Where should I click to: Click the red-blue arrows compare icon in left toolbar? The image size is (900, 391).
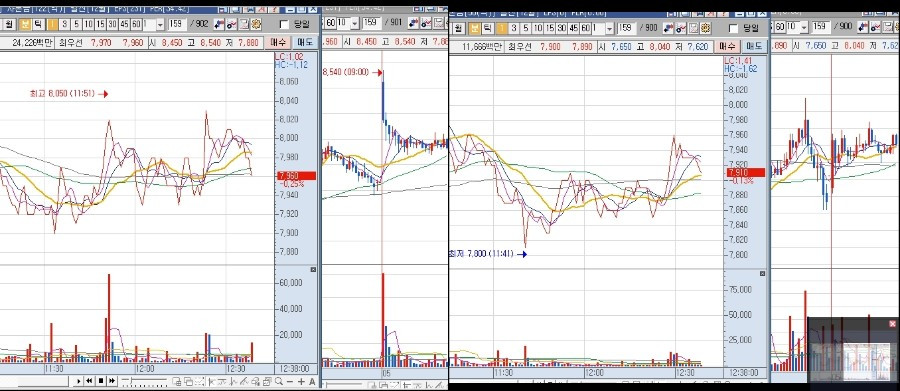(x=219, y=24)
